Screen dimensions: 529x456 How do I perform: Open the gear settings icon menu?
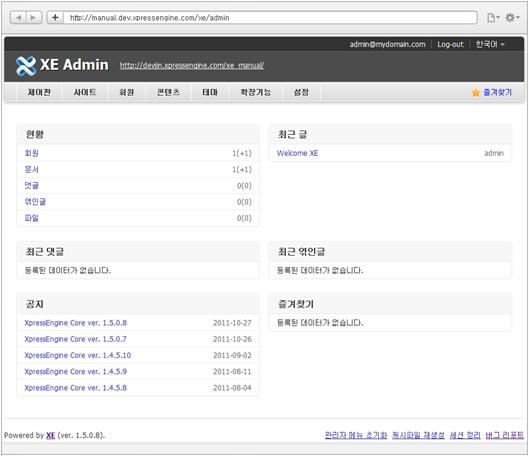pyautogui.click(x=512, y=18)
